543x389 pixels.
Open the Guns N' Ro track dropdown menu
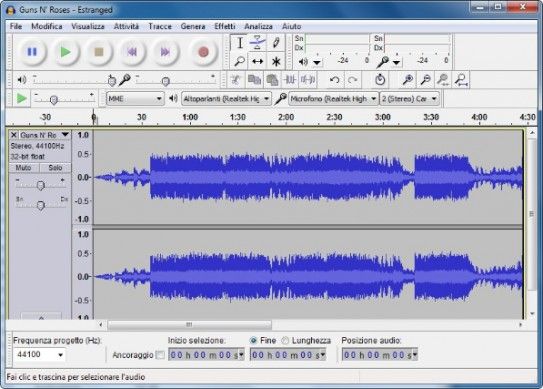click(65, 135)
